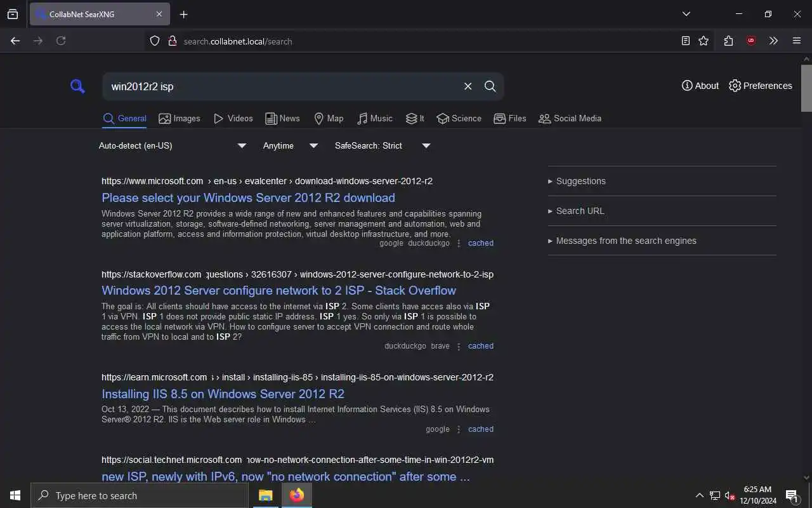The height and width of the screenshot is (508, 812).
Task: Switch to the Videos tab
Action: pyautogui.click(x=233, y=118)
